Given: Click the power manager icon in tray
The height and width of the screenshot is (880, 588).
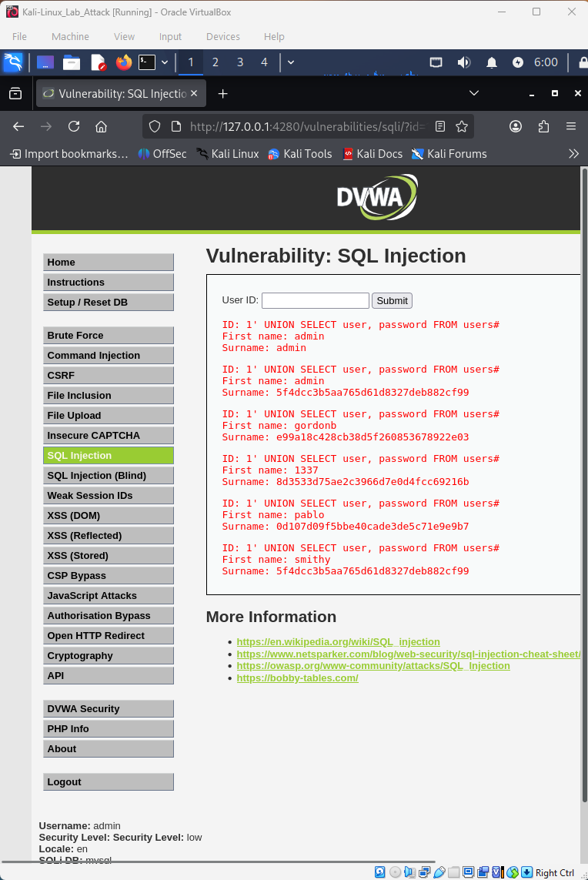Looking at the screenshot, I should pyautogui.click(x=517, y=62).
